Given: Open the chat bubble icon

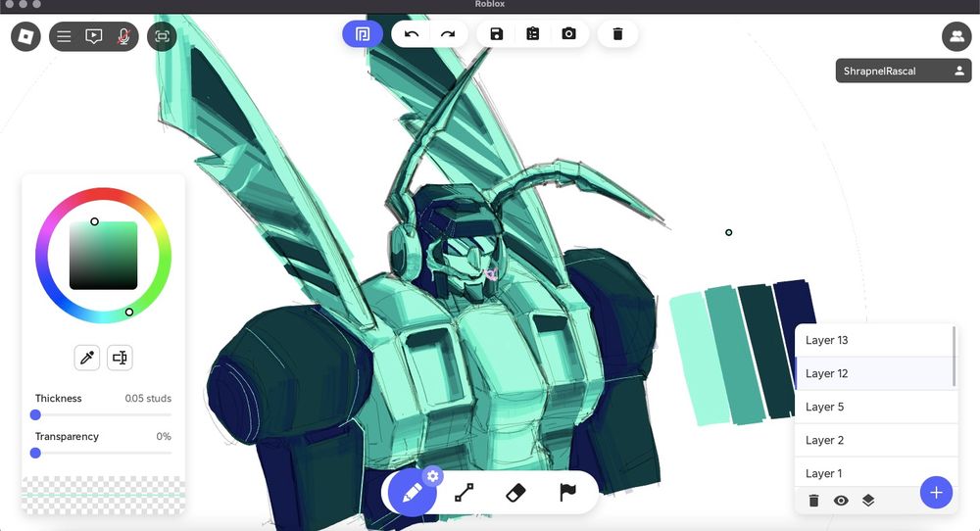Looking at the screenshot, I should pos(94,36).
